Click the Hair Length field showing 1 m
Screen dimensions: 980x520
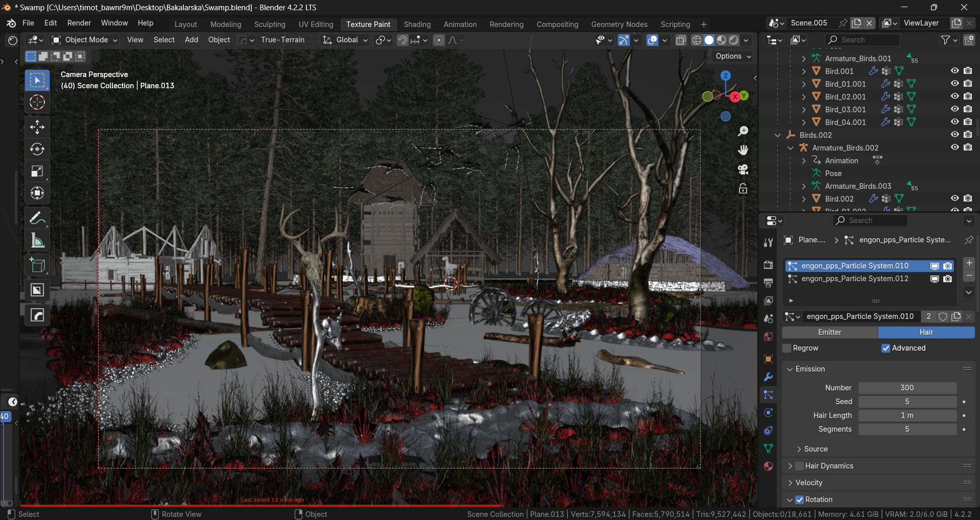point(907,415)
